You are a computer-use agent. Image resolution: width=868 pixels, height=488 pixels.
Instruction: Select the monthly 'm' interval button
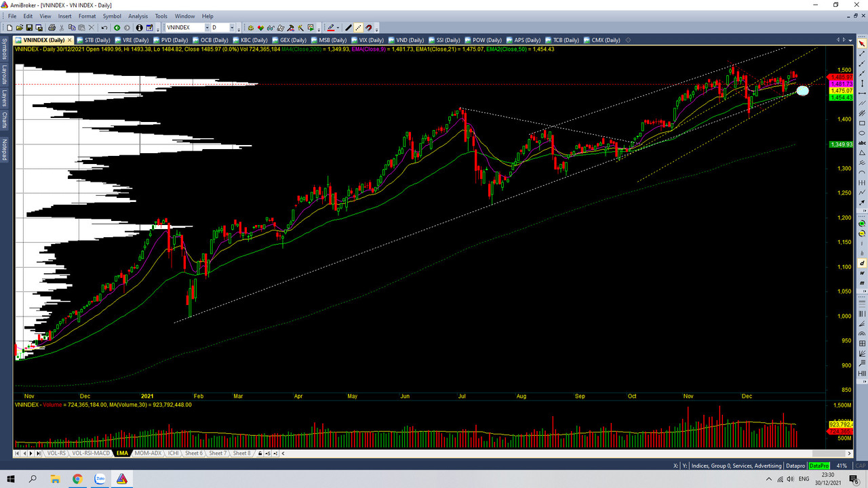pos(862,283)
